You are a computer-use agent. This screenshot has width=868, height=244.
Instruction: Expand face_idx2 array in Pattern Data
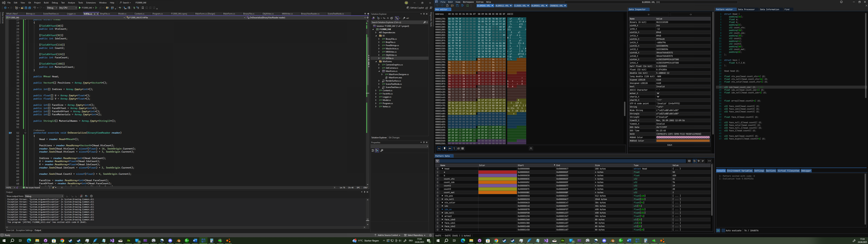[x=442, y=226]
